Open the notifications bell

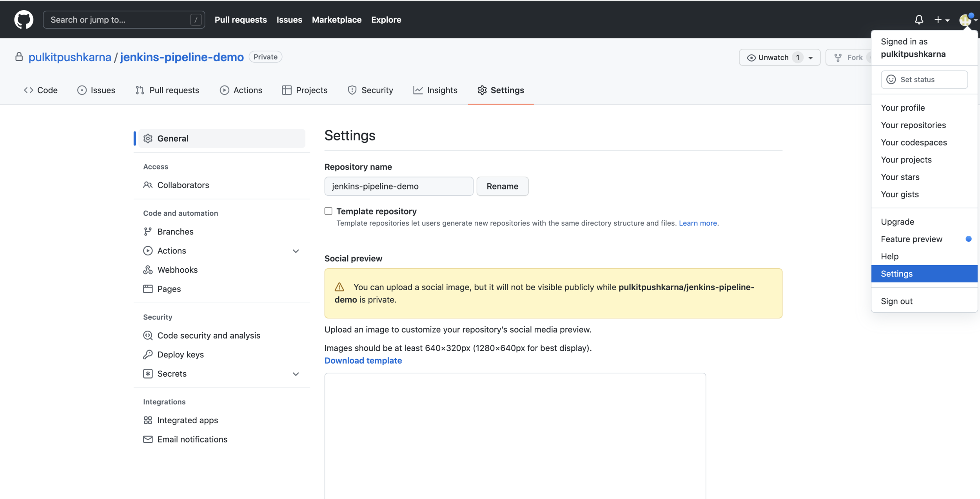(x=919, y=20)
